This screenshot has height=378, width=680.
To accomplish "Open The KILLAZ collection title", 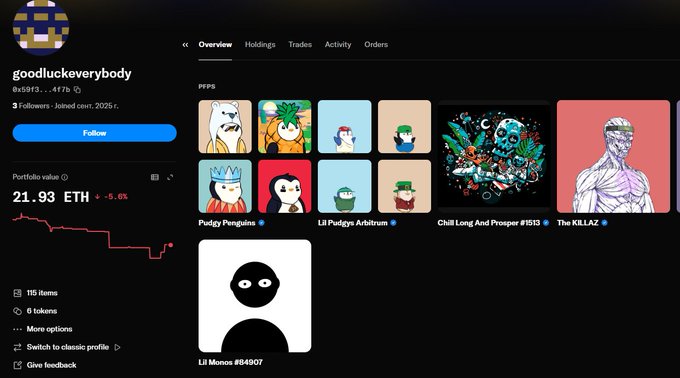I will [578, 223].
